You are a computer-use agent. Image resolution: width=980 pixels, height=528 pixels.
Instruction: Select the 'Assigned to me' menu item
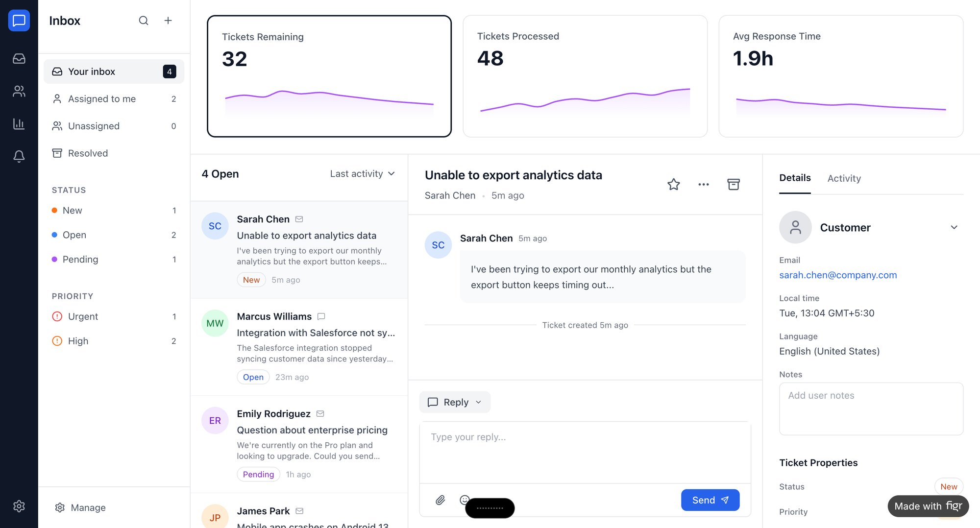[101, 98]
